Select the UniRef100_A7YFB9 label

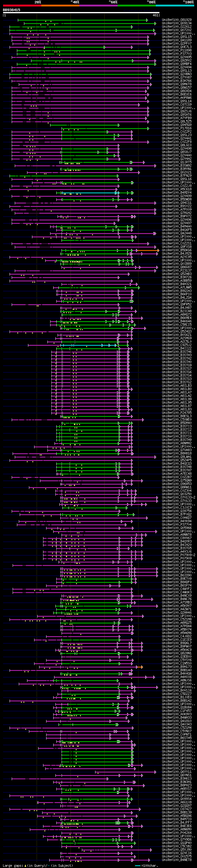177,118
